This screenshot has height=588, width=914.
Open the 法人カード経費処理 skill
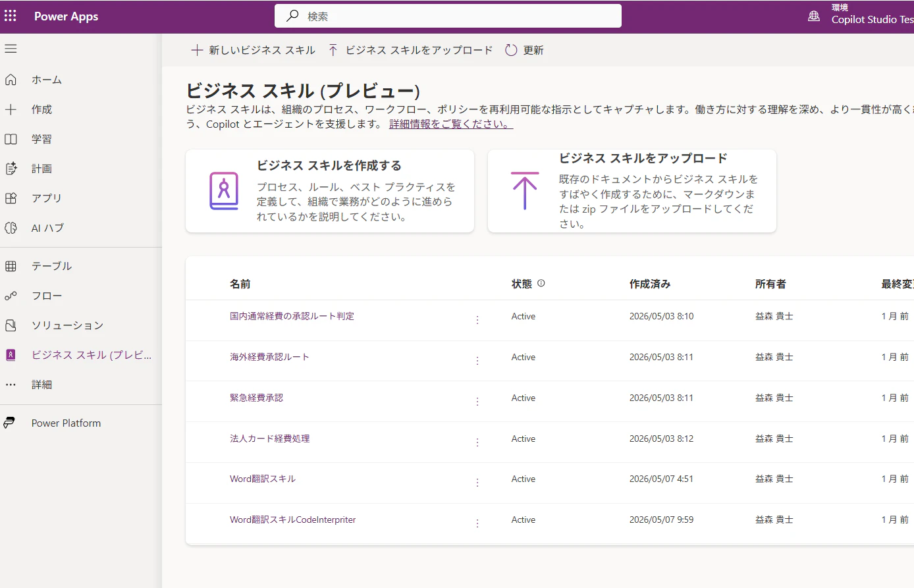click(269, 439)
